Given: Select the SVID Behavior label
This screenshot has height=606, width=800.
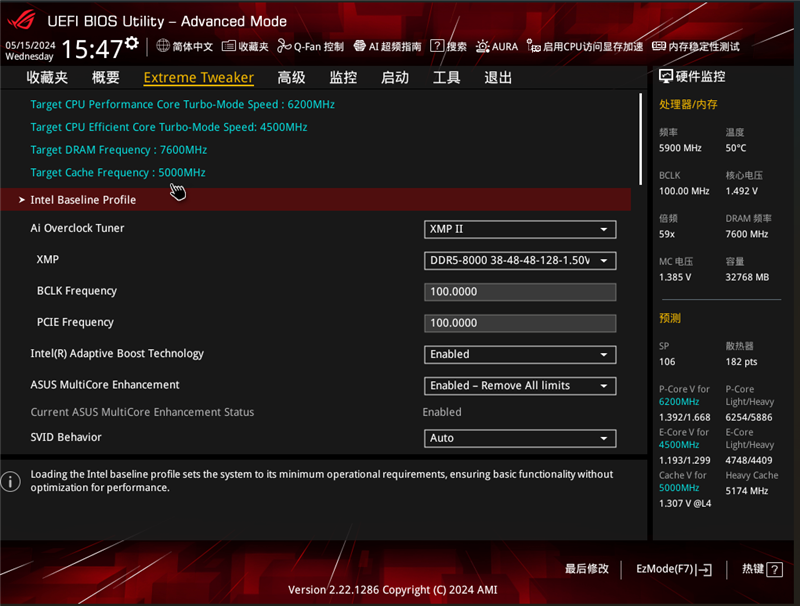Looking at the screenshot, I should (66, 437).
